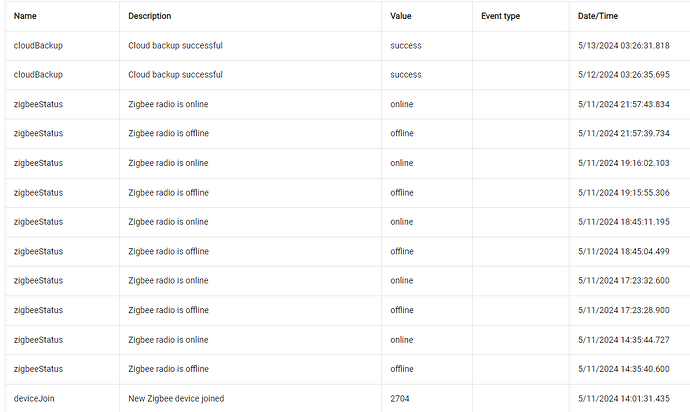Click timestamp 5/11/2024 14:35:40.600
The height and width of the screenshot is (412, 690).
point(624,369)
